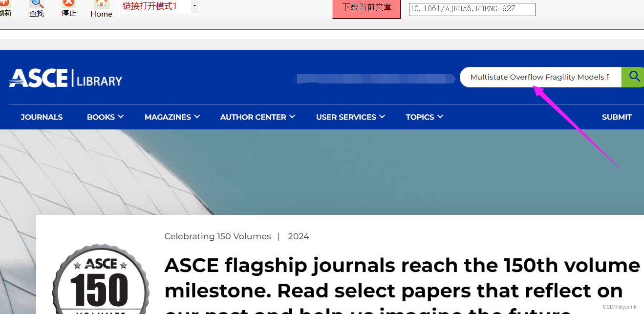Click the ASCE 150 Volumes badge image
This screenshot has width=644, height=314.
(x=100, y=279)
